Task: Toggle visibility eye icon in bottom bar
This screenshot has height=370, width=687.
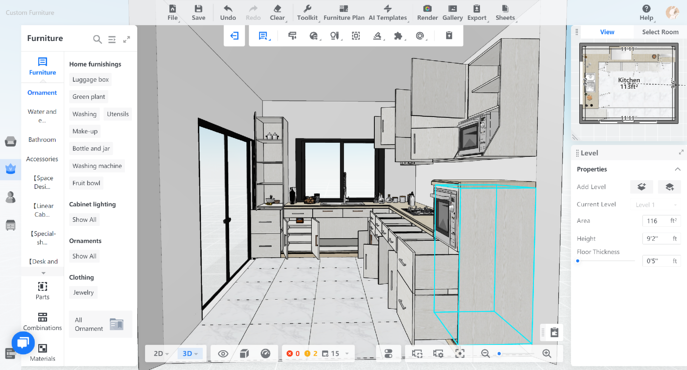Action: tap(223, 353)
